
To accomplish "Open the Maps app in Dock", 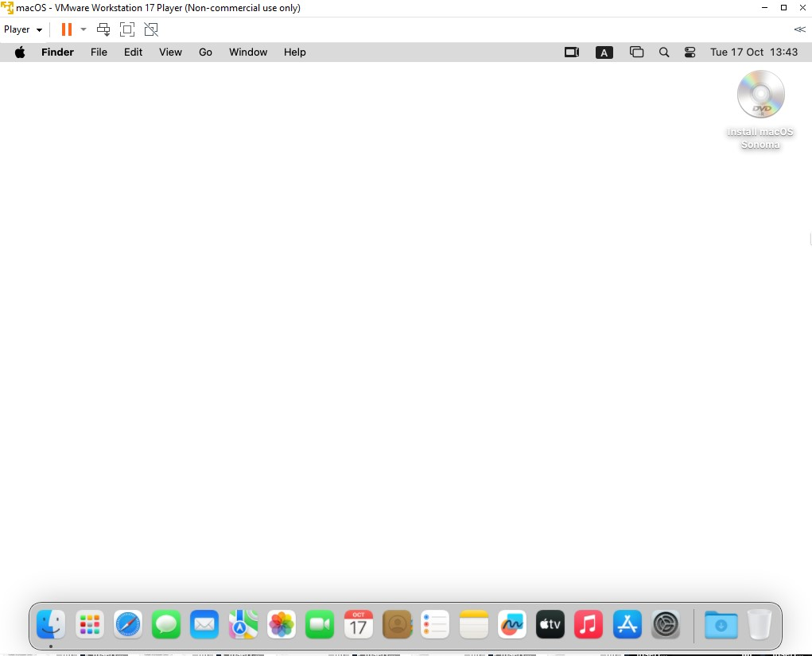I will 243,625.
